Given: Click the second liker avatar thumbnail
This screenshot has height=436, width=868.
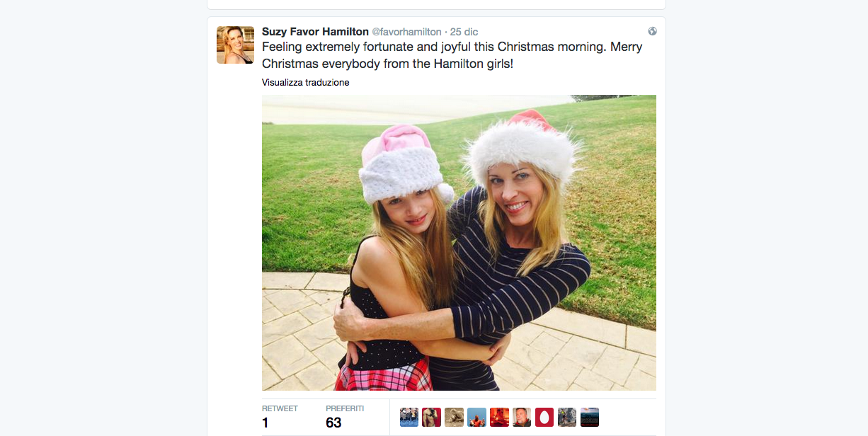Looking at the screenshot, I should pyautogui.click(x=431, y=417).
